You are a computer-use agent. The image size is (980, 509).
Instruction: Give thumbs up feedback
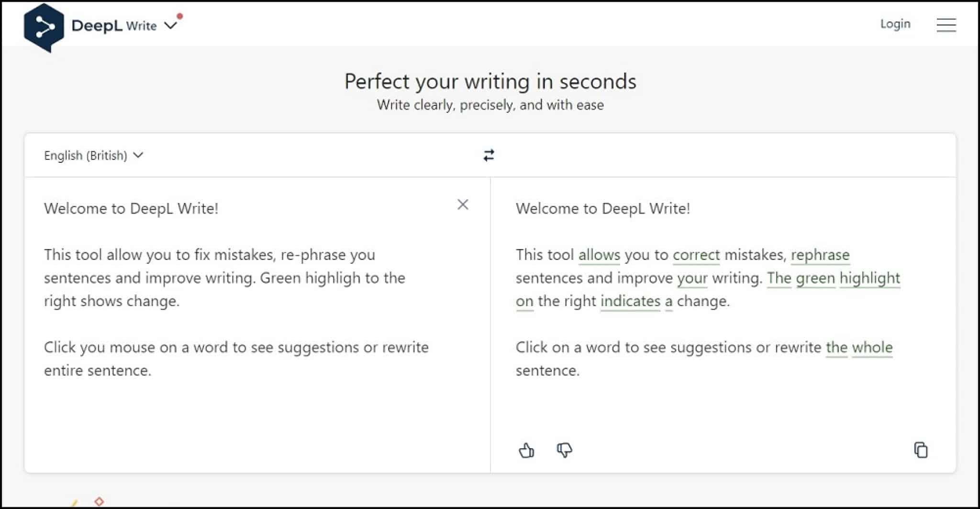526,450
